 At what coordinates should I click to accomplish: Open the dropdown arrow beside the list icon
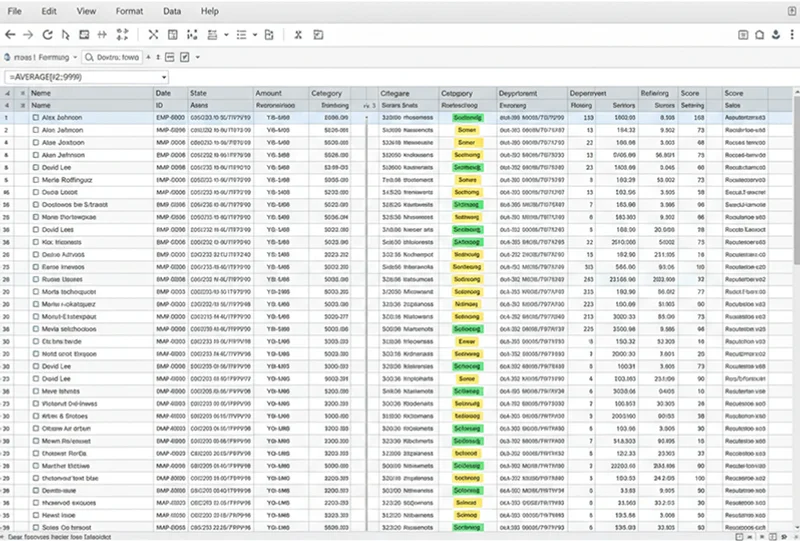click(255, 35)
